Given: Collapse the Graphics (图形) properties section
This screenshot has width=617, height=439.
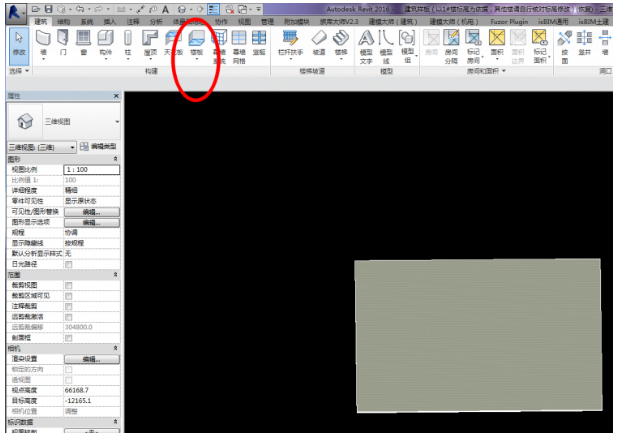Looking at the screenshot, I should pos(115,159).
